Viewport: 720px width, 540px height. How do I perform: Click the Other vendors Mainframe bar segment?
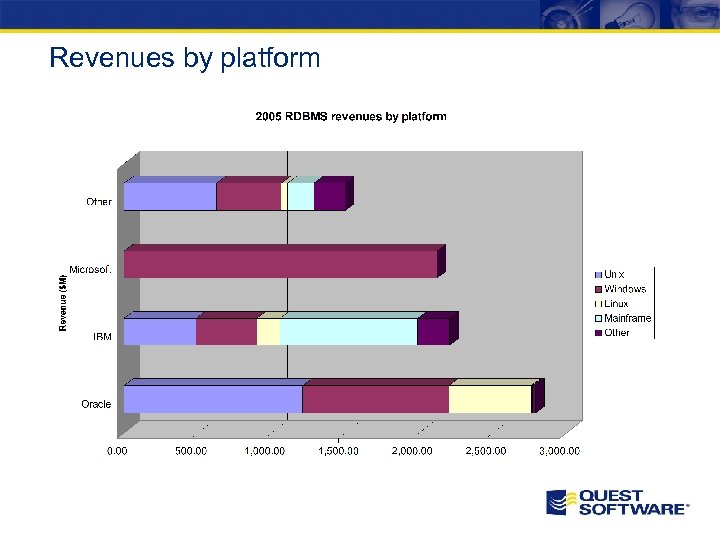pos(301,197)
